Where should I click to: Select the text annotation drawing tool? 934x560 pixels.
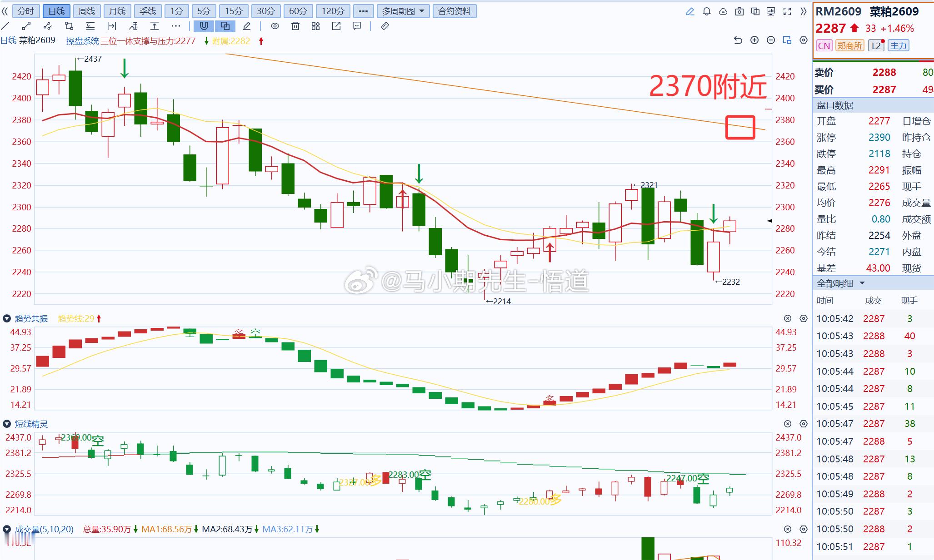tap(90, 26)
